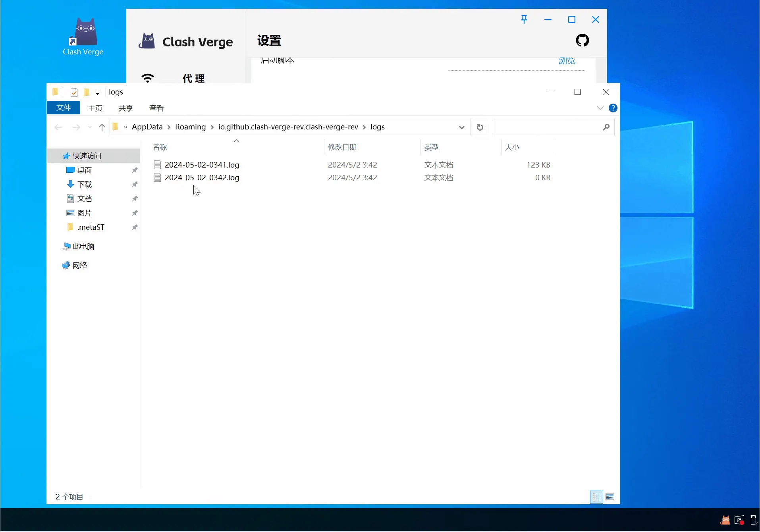Open the 文件 ribbon tab
Image resolution: width=760 pixels, height=532 pixels.
pyautogui.click(x=64, y=108)
